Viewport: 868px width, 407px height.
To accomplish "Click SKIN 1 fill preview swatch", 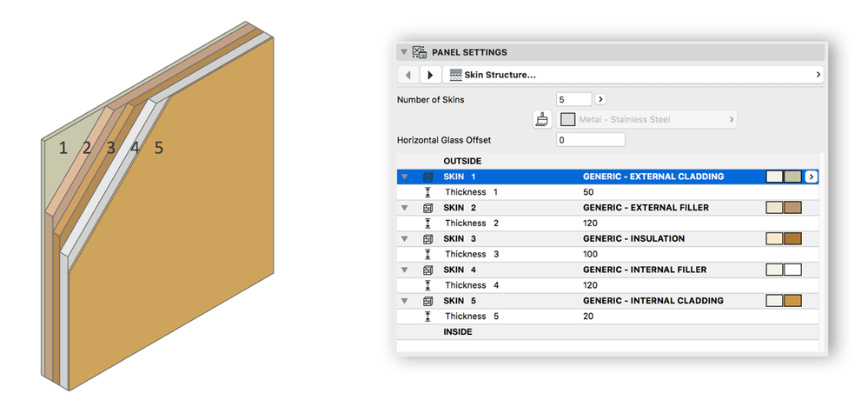I will [774, 177].
